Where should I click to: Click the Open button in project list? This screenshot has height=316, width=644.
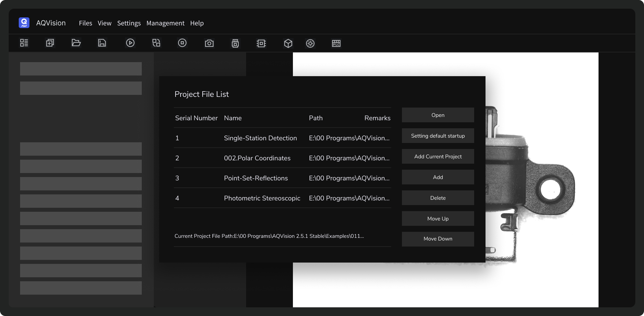[x=438, y=115]
